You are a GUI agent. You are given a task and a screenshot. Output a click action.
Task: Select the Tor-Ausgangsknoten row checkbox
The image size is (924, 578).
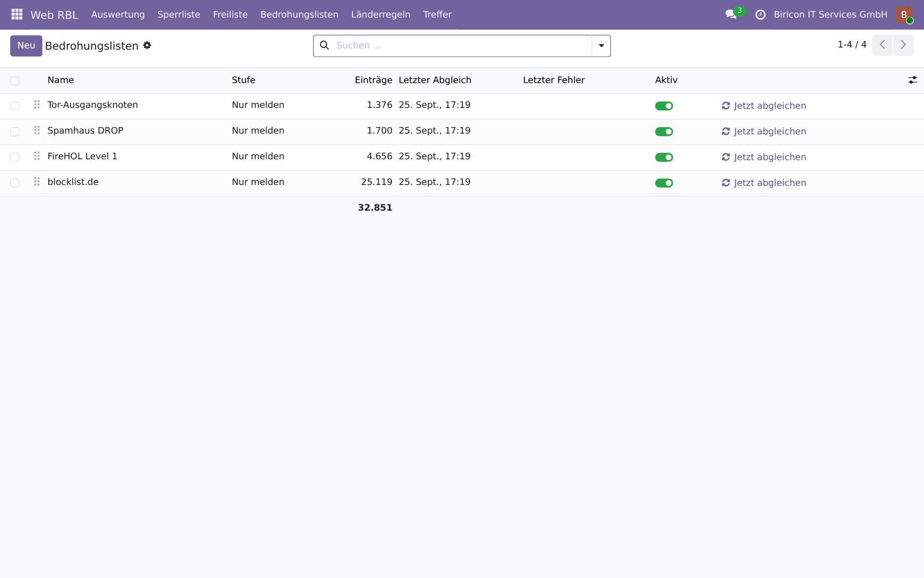coord(15,106)
